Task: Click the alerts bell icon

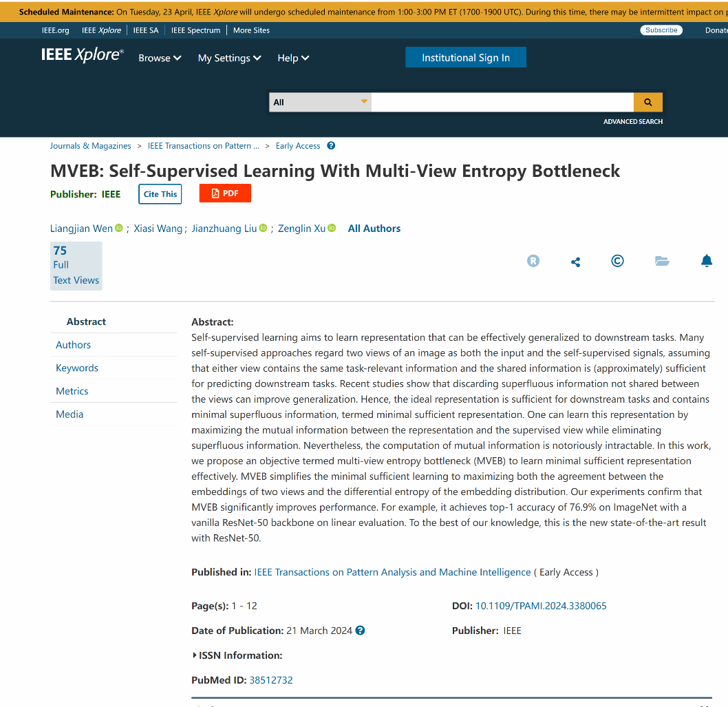Action: click(x=706, y=261)
